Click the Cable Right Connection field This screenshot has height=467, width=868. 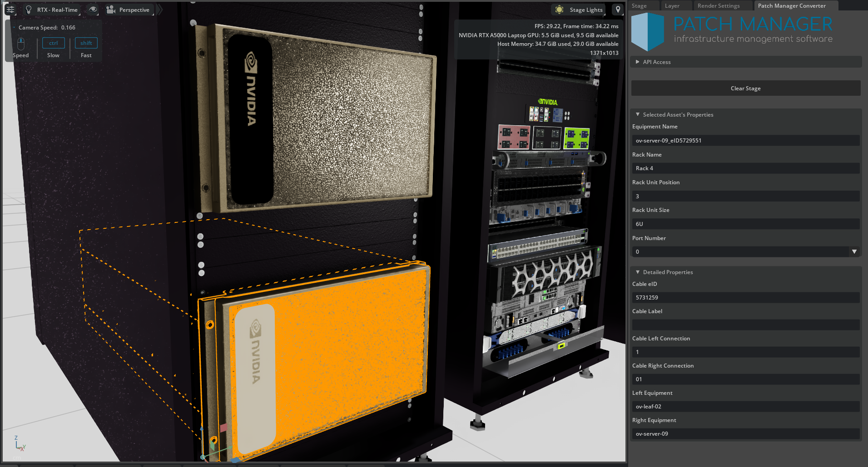point(746,379)
